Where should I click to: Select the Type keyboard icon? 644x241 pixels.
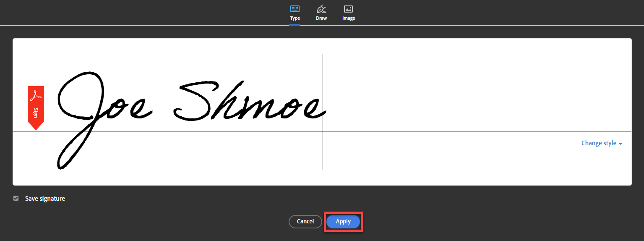pos(295,9)
